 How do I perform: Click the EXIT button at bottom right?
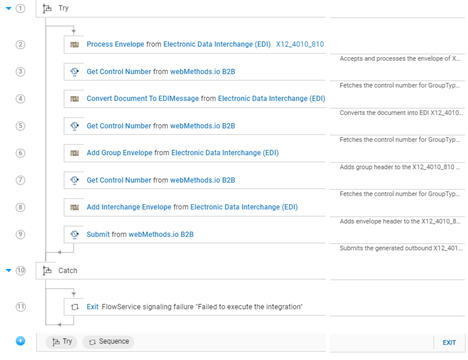click(449, 342)
